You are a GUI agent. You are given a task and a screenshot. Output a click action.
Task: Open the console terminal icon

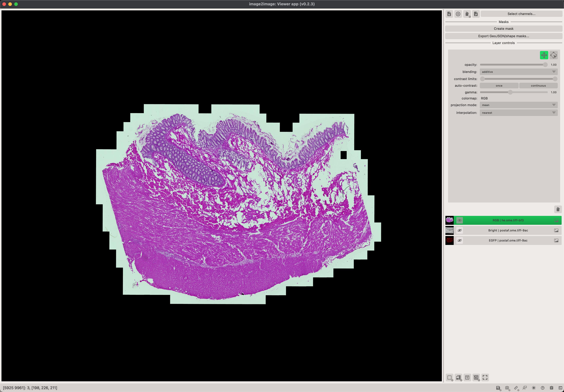(x=560, y=388)
